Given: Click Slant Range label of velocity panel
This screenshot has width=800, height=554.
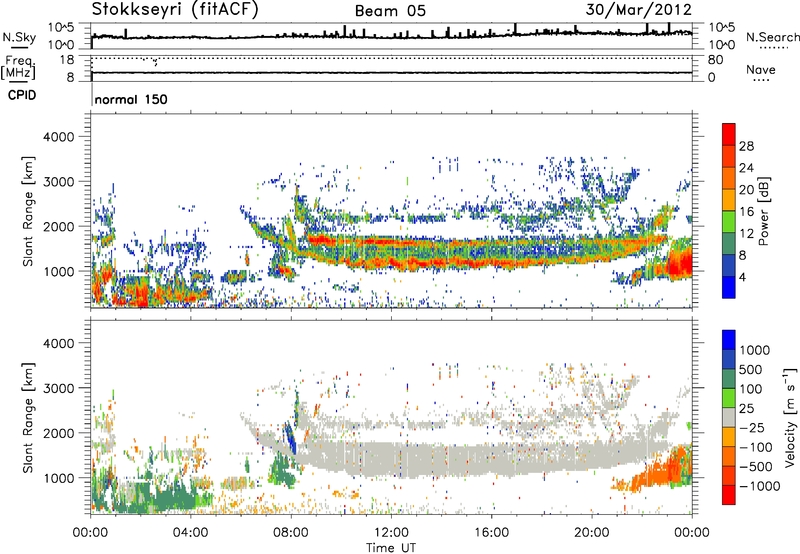Looking at the screenshot, I should tap(28, 418).
